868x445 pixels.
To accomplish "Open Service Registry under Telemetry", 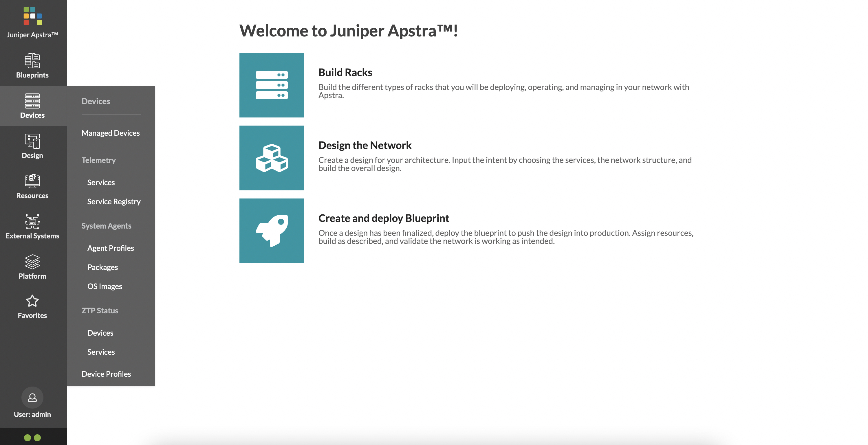I will point(114,202).
